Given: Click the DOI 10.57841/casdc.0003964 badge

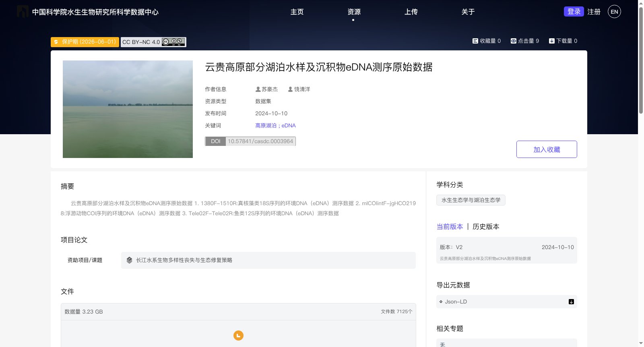Looking at the screenshot, I should 250,141.
